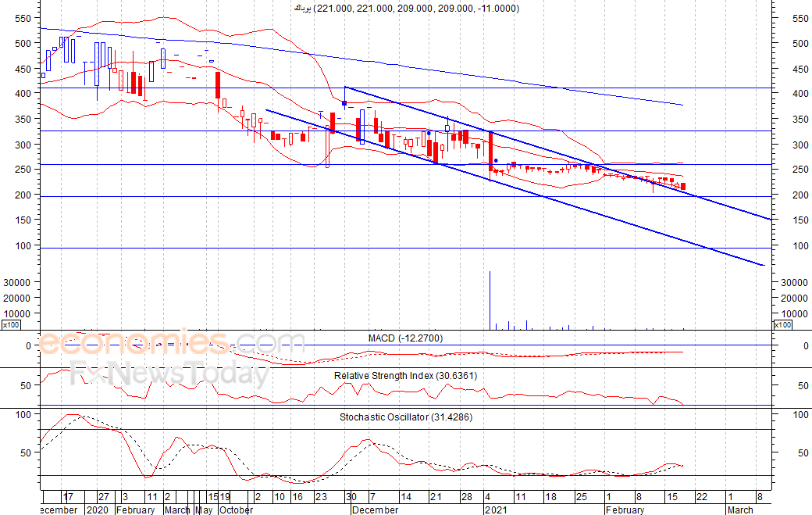Screen dimensions: 812x515
Task: Select the date tick labeled 22
Action: [702, 497]
